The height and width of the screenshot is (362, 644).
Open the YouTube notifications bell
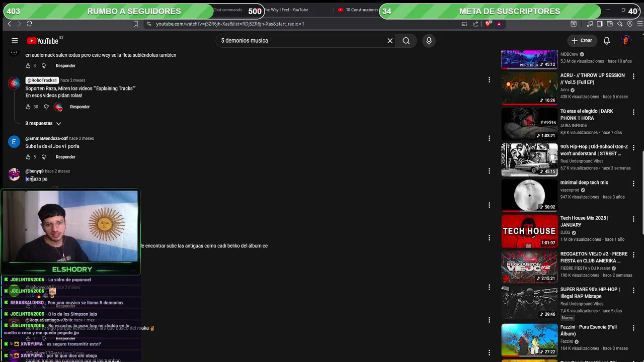(x=607, y=41)
